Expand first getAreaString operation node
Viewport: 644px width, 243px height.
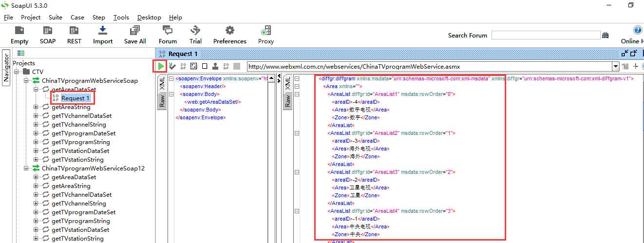(x=36, y=107)
